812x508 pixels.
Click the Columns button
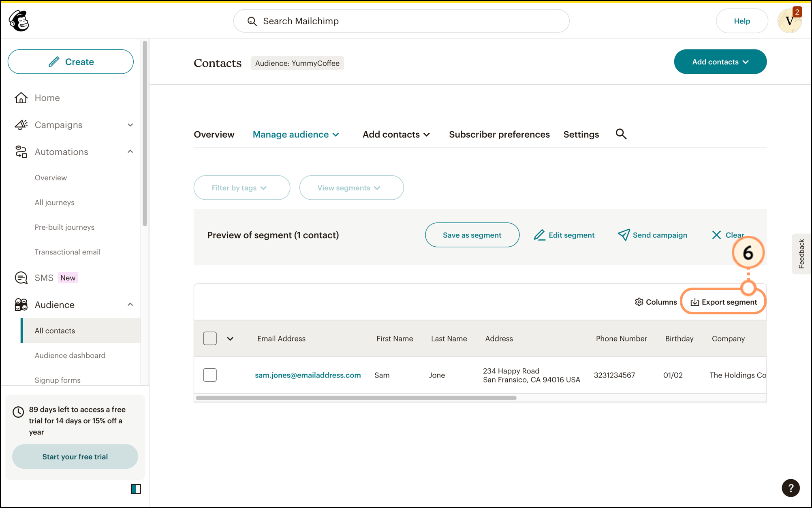pyautogui.click(x=656, y=302)
